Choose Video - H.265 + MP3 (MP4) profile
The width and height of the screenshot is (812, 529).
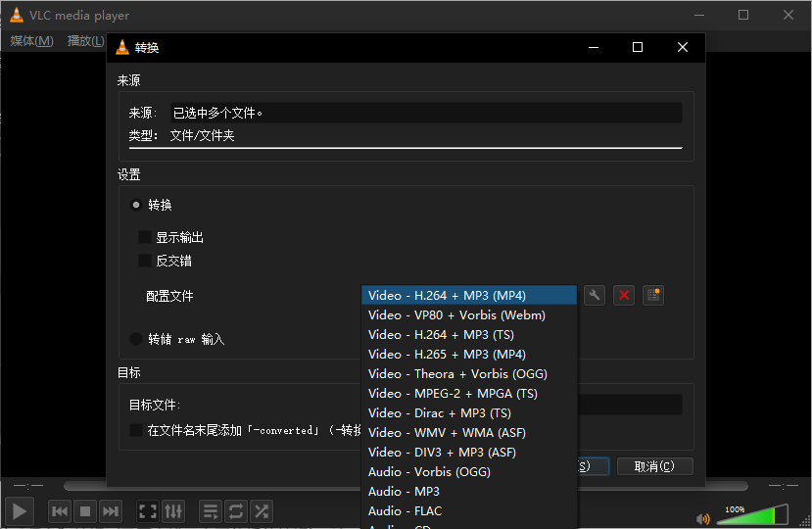[468, 355]
